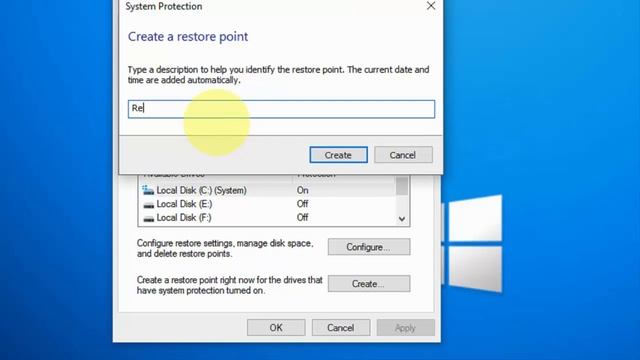Close the System Protection dialog with X

tap(431, 6)
